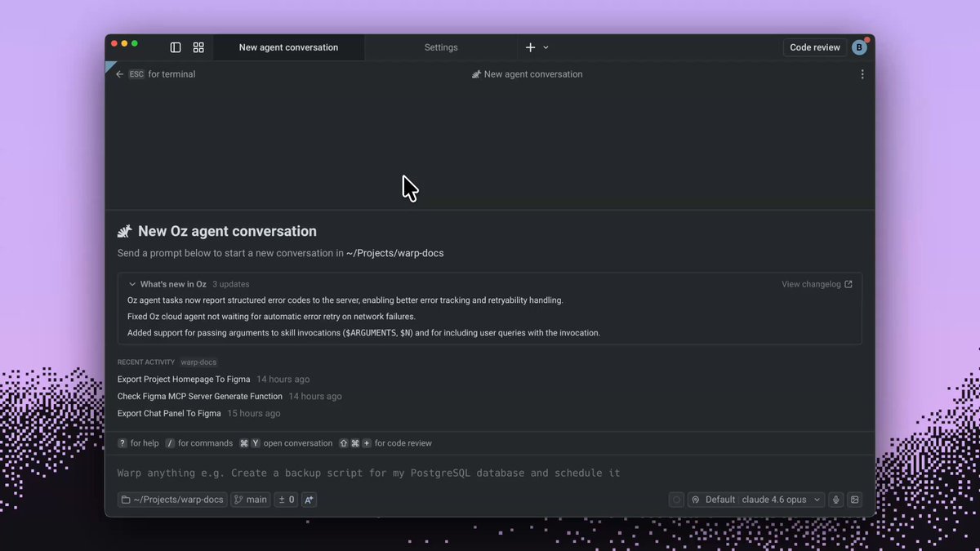980x551 pixels.
Task: Open the Default profile selector
Action: tap(714, 500)
